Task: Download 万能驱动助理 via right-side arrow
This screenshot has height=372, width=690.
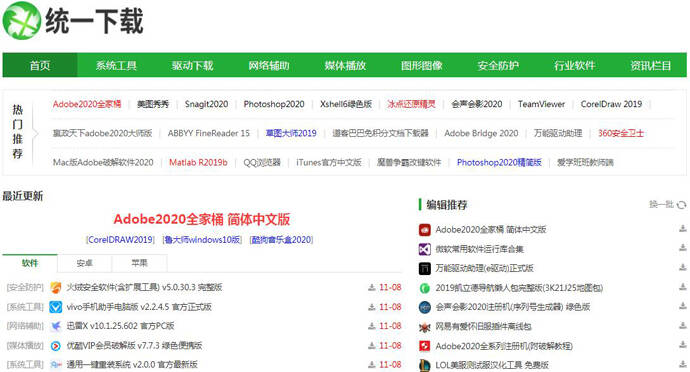Action: pyautogui.click(x=683, y=267)
